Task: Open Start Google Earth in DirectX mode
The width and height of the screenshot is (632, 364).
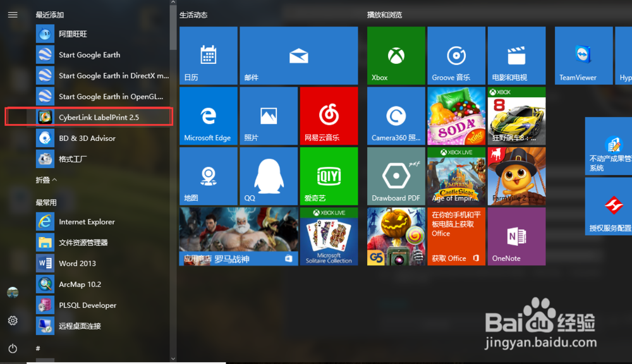Action: tap(102, 75)
